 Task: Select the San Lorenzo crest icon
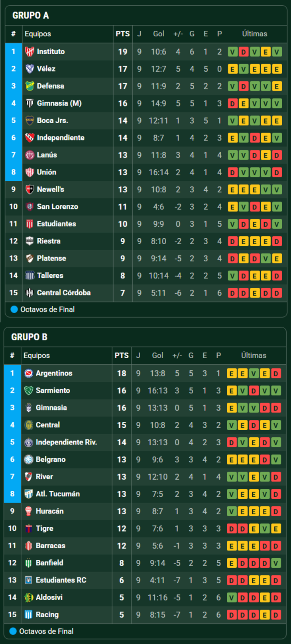click(29, 207)
